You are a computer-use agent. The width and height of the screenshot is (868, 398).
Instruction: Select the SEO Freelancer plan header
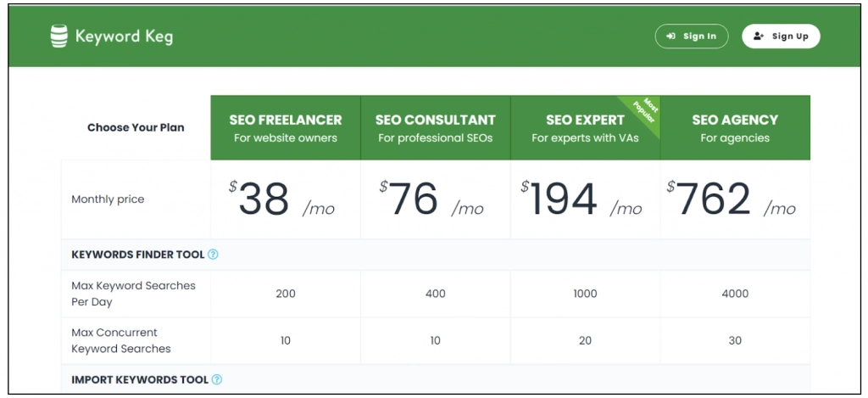click(286, 127)
